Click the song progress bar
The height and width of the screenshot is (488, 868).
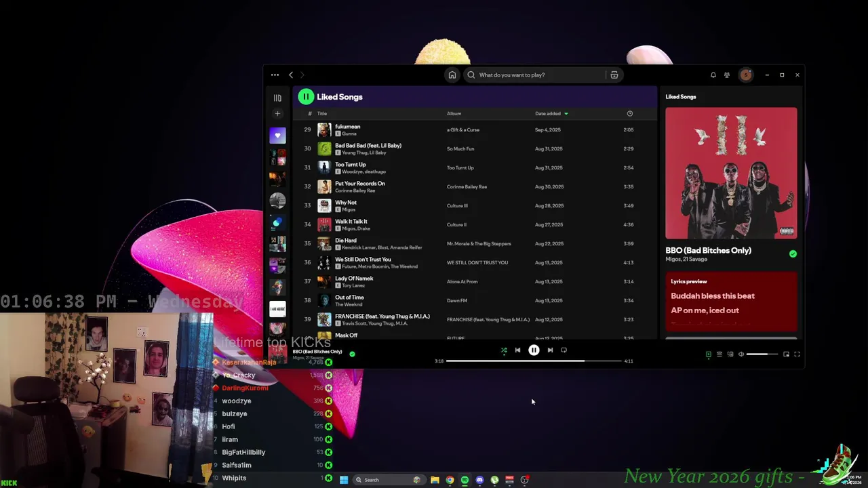click(534, 361)
